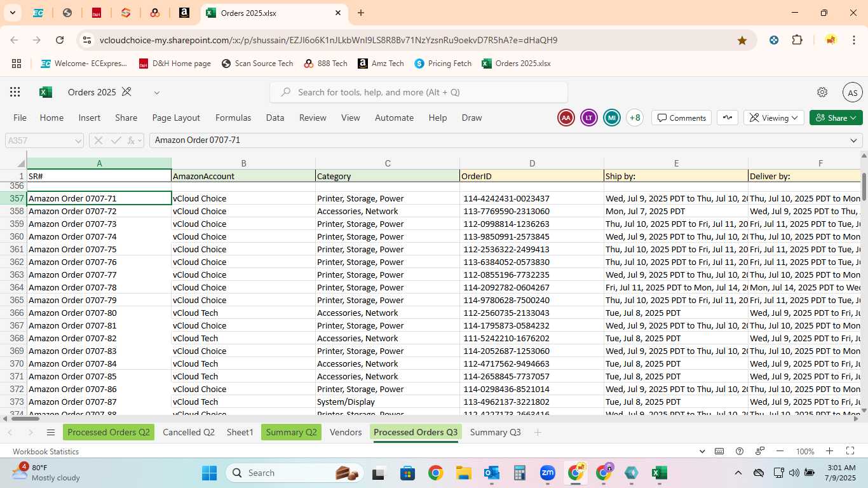Click in the Search for tools box

click(418, 92)
